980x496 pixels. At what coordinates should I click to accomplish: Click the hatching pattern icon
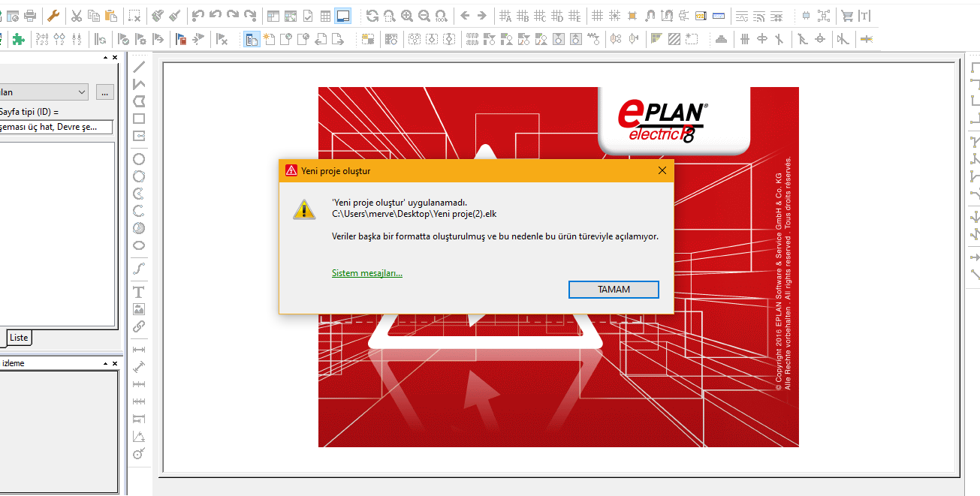click(x=674, y=39)
